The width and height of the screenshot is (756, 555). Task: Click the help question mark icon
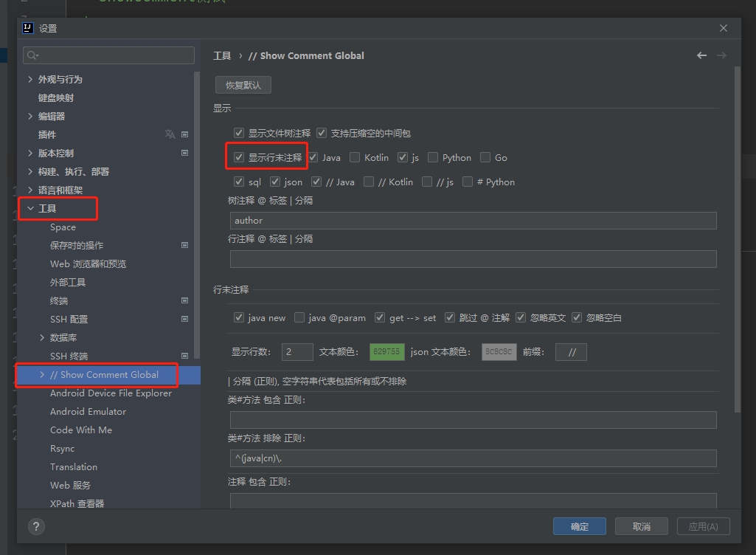36,526
